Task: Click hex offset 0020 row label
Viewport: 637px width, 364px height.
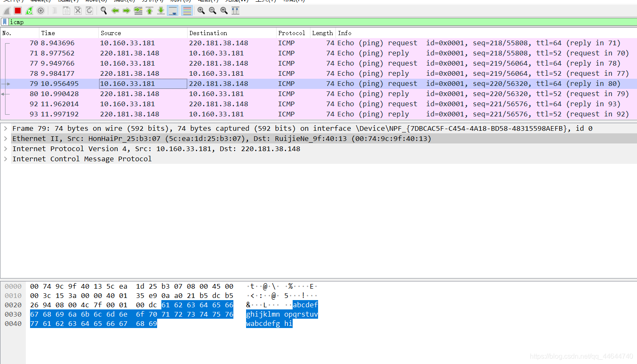Action: point(13,305)
